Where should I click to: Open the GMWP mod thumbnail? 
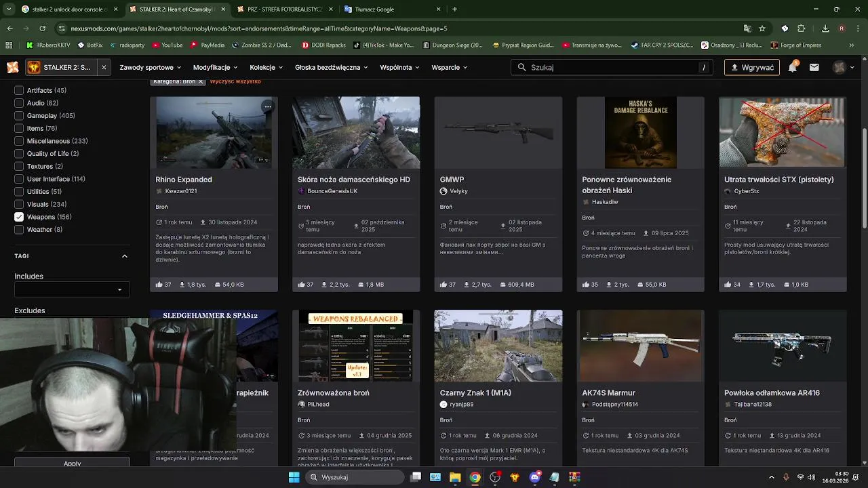point(498,132)
